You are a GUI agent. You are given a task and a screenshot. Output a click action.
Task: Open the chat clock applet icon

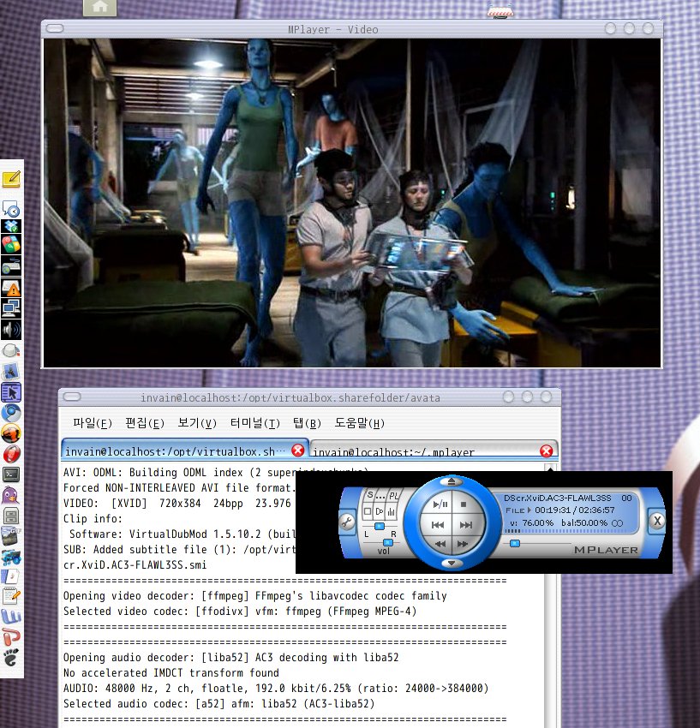click(11, 209)
